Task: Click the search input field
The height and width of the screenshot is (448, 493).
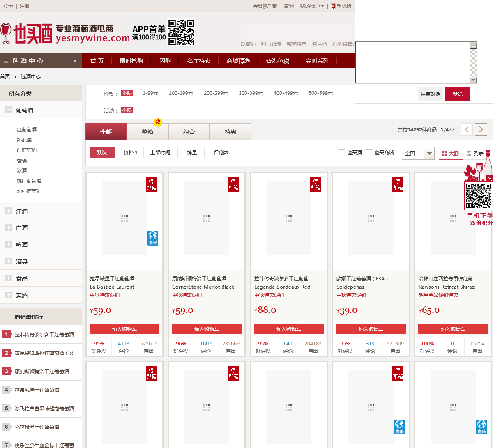Action: point(298,32)
